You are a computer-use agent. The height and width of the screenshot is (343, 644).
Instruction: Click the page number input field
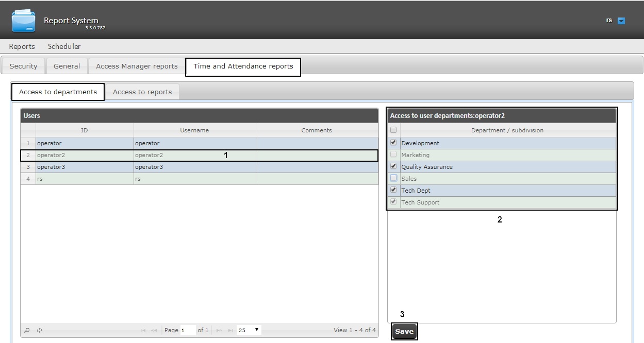tap(187, 330)
